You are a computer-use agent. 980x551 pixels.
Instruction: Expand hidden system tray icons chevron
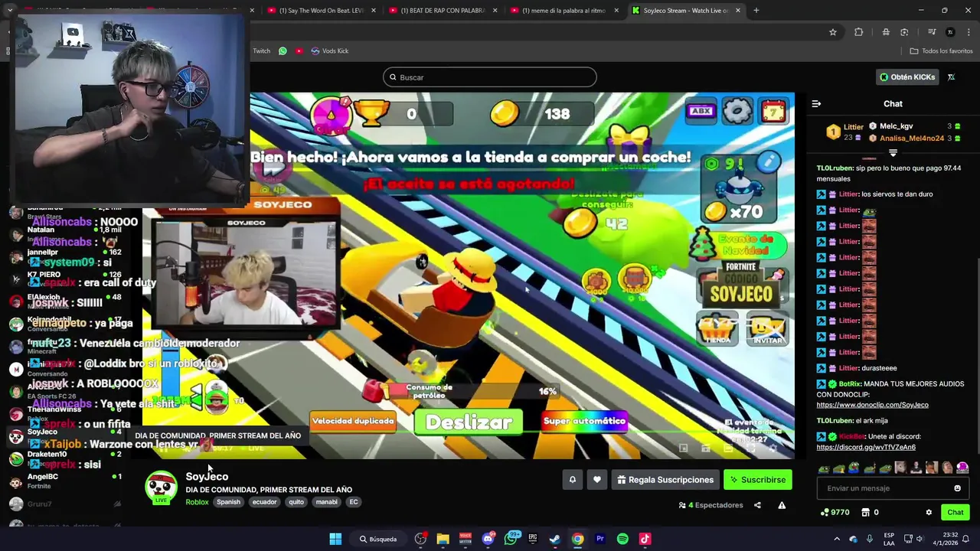pyautogui.click(x=836, y=539)
